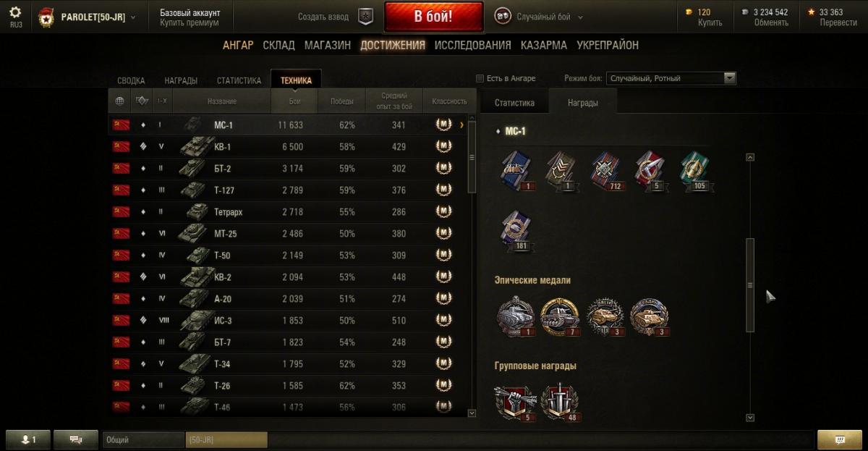Open the Режим боя dropdown
This screenshot has height=451, width=868.
tap(671, 78)
